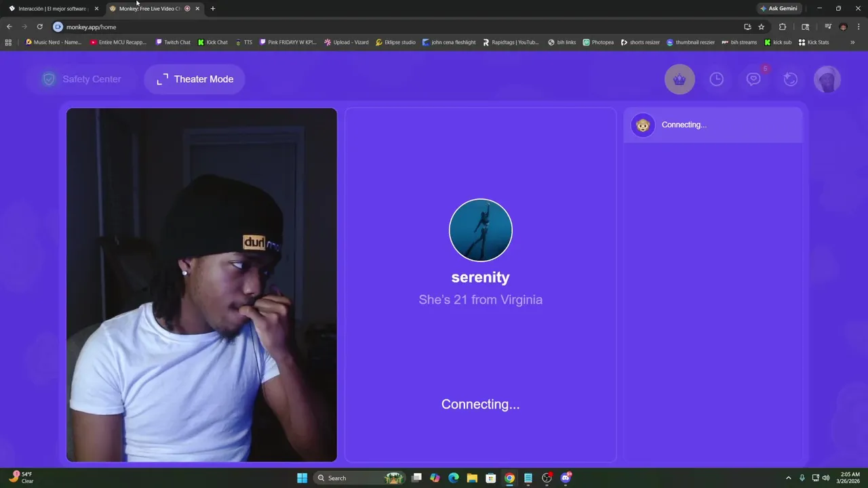Open the Chrome apps grid icon
Viewport: 868px width, 488px height.
(x=8, y=42)
